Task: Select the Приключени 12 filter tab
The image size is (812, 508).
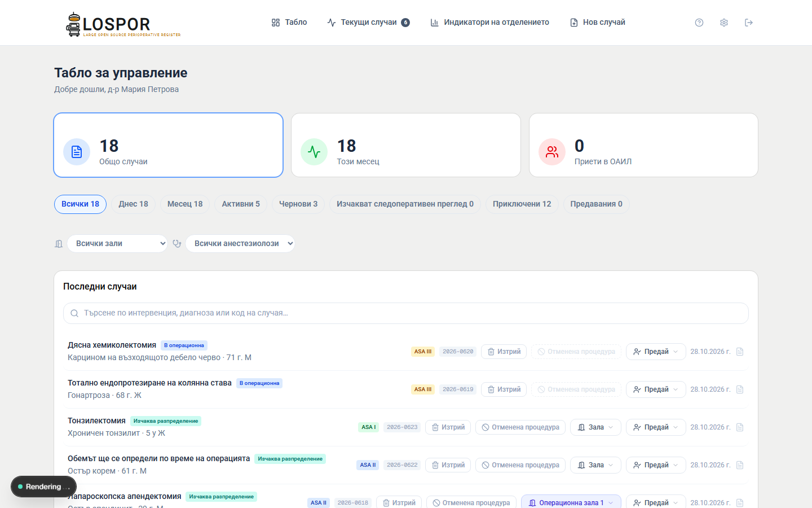Action: point(522,204)
